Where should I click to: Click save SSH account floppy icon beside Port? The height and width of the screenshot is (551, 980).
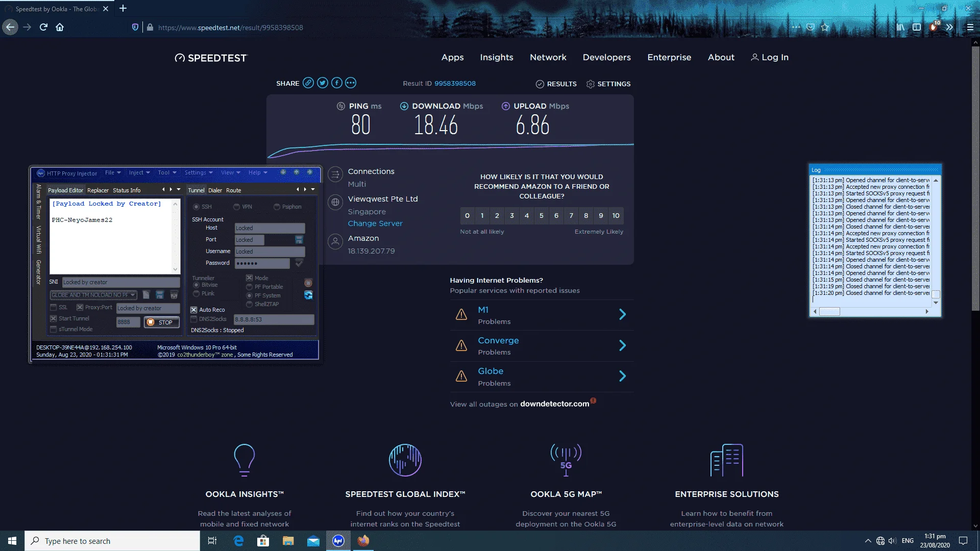point(299,240)
